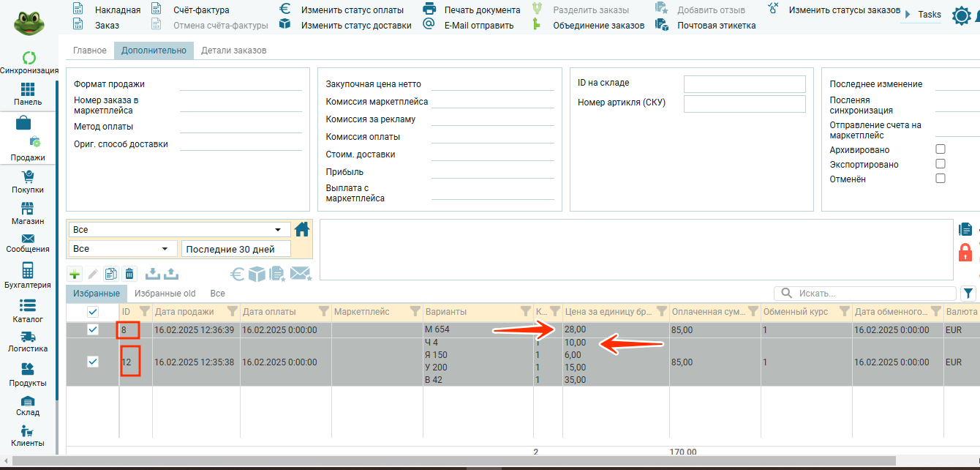Open the wide top 'Все' dropdown
Image resolution: width=980 pixels, height=470 pixels.
[x=178, y=230]
